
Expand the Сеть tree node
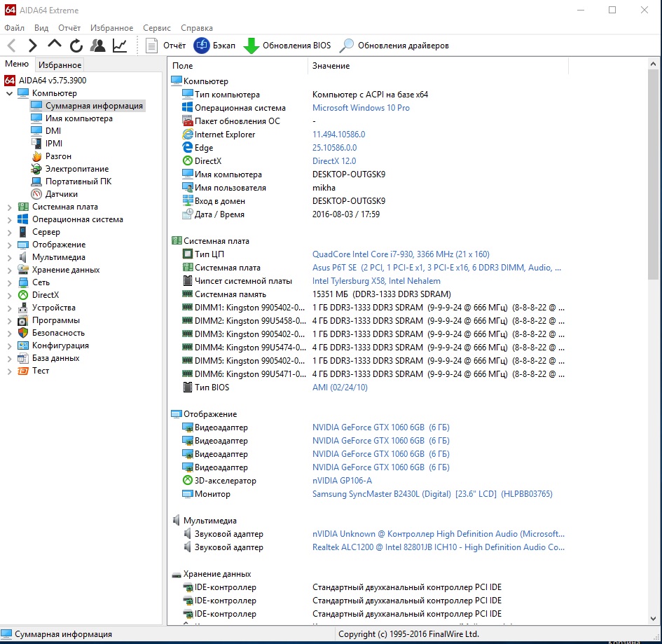tap(9, 283)
